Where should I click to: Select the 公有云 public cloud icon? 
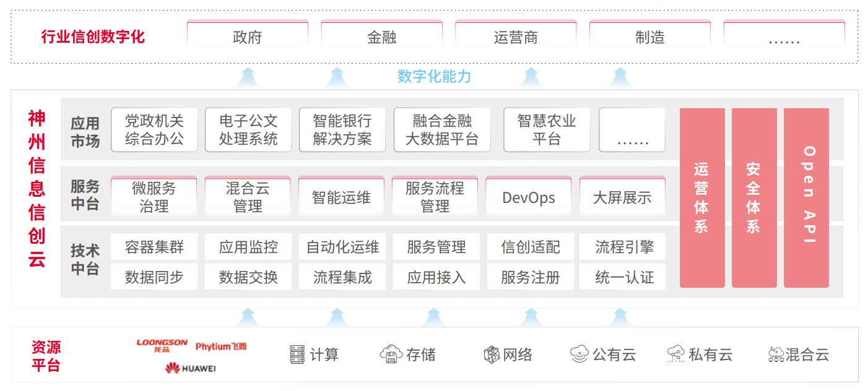click(602, 354)
